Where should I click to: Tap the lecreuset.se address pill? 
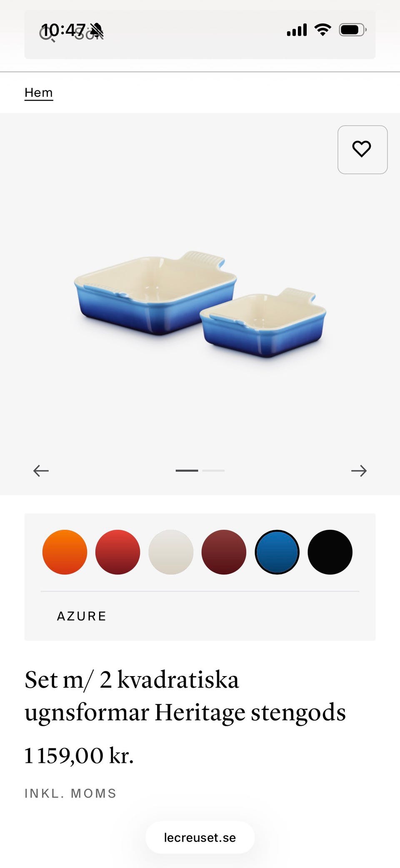(x=200, y=837)
